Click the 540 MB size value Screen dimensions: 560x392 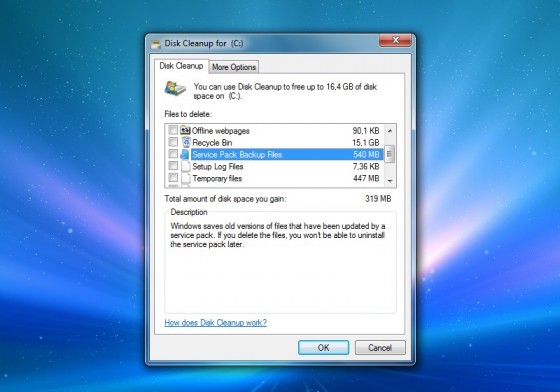(x=366, y=155)
